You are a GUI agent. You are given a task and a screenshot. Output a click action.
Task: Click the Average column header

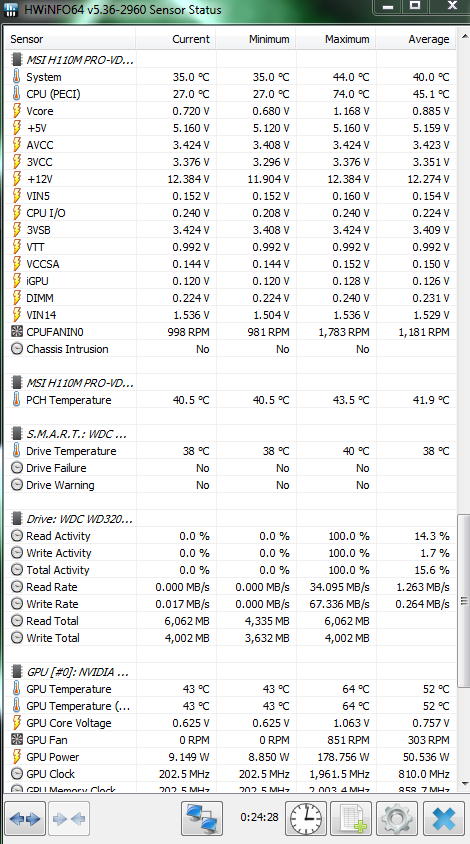[415, 39]
